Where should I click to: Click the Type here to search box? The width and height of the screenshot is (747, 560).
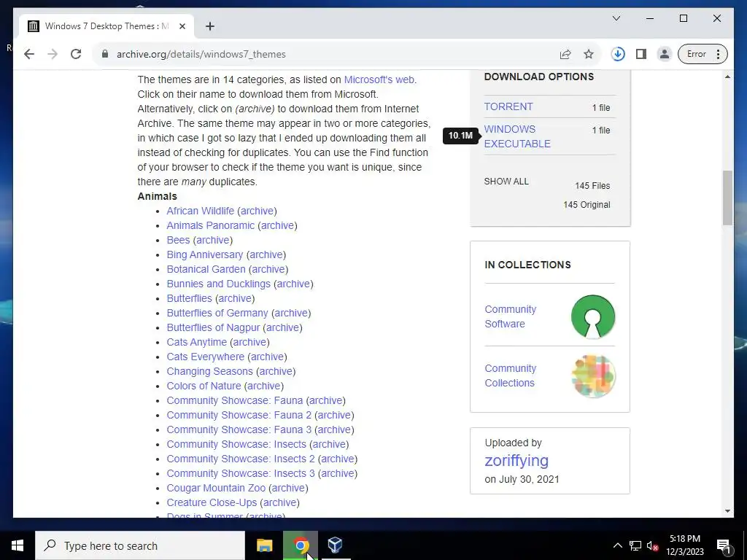pyautogui.click(x=140, y=545)
